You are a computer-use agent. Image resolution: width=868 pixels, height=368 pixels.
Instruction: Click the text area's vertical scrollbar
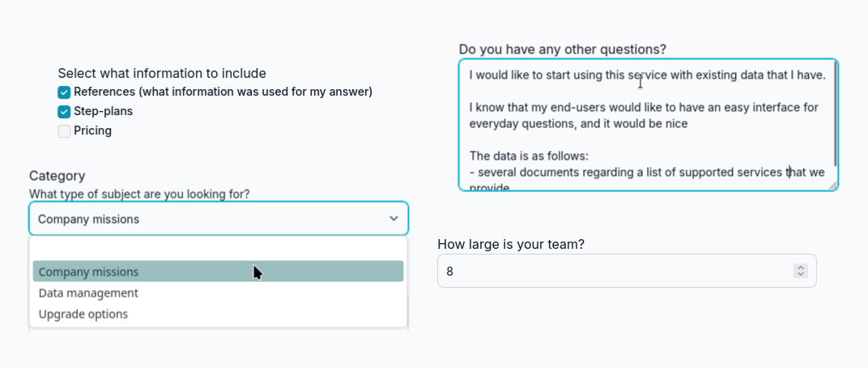(x=834, y=113)
